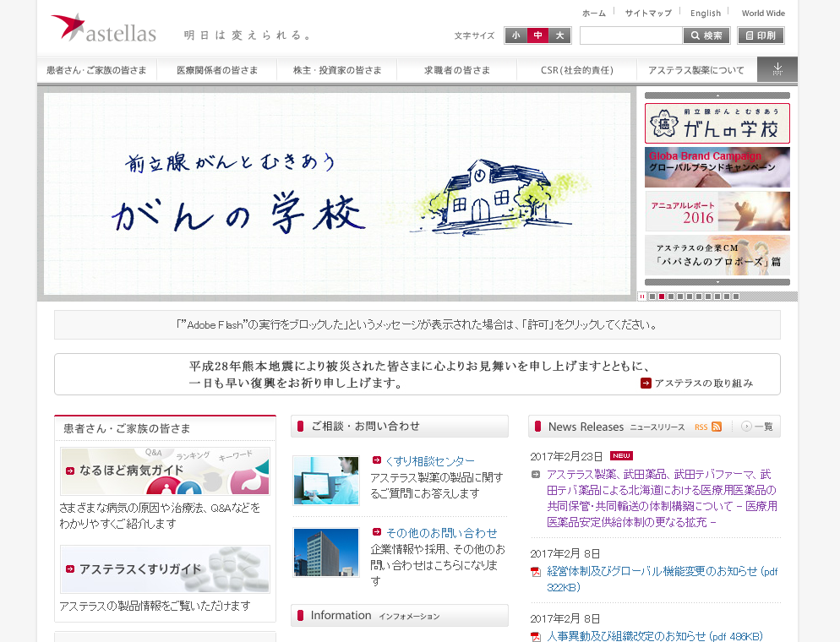This screenshot has height=642, width=840.
Task: Open 経営体制及びグローバル機能変更のお知らせ PDF link
Action: 663,579
